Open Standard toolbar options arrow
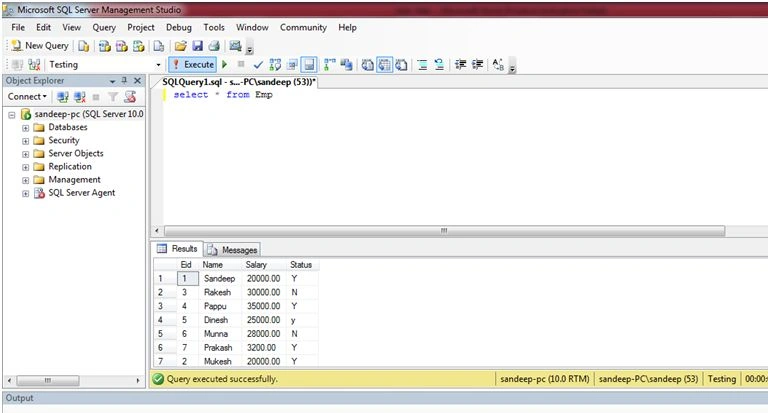The image size is (768, 413). coord(249,49)
